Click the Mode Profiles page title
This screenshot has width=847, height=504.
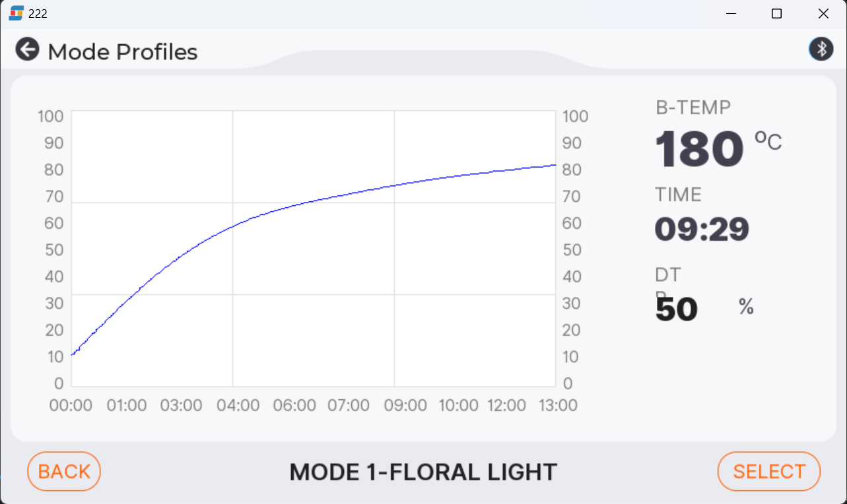(x=123, y=51)
